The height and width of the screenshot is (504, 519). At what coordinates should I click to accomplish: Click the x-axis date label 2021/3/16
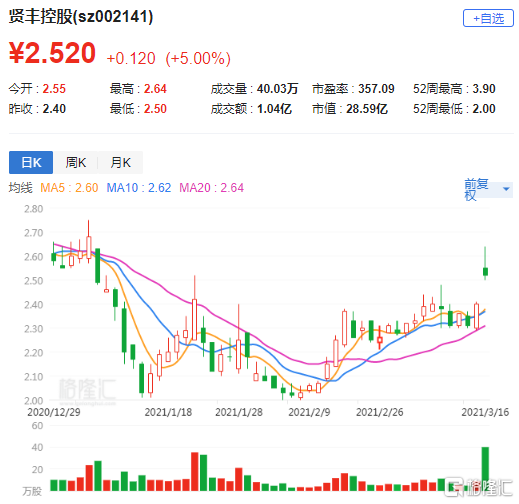pyautogui.click(x=485, y=412)
